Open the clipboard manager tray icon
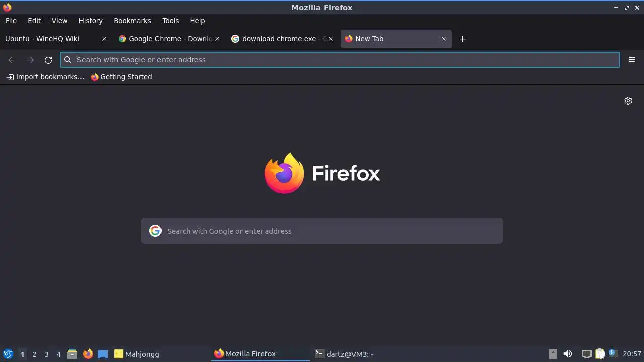644x362 pixels. point(600,354)
